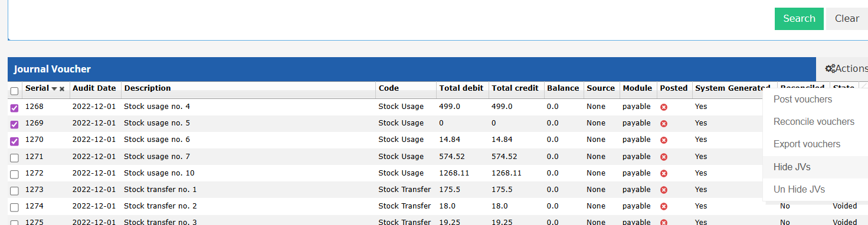Check the checkbox for serial 1274
The width and height of the screenshot is (868, 225).
[x=15, y=207]
